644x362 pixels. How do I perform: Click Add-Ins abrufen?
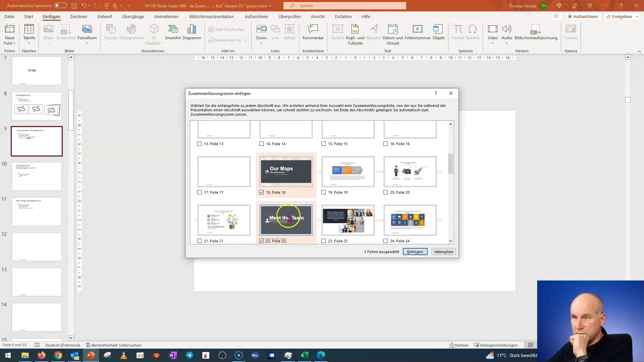click(226, 29)
